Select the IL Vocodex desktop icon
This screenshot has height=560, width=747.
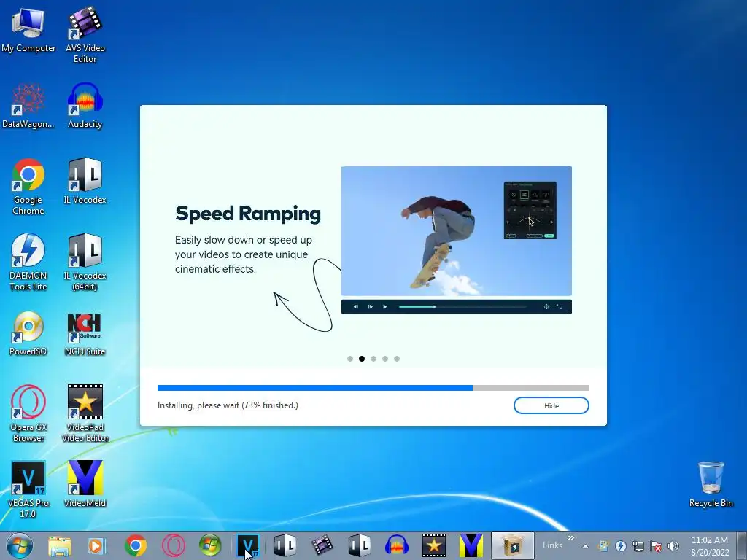click(85, 181)
